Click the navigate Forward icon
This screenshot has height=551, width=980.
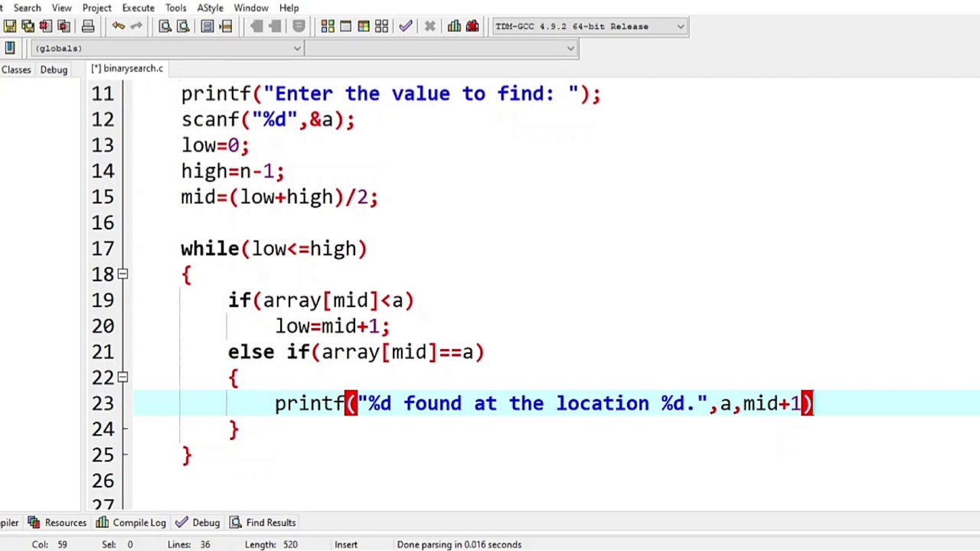click(x=275, y=26)
